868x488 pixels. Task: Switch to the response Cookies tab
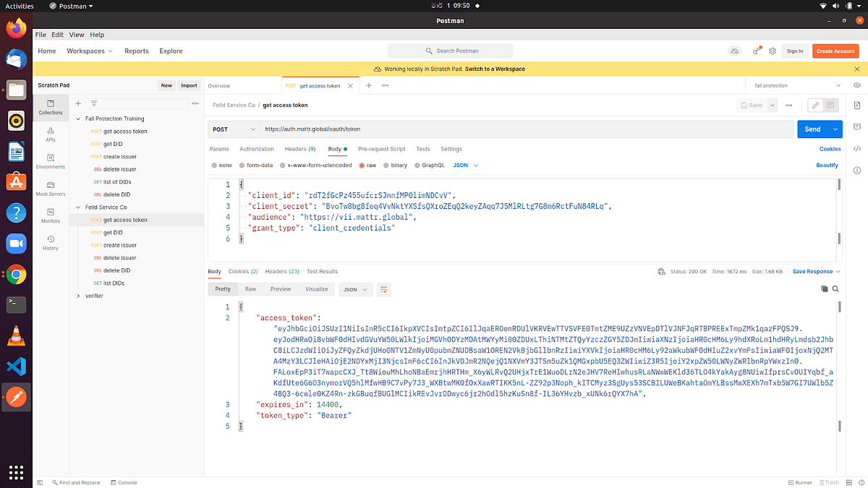[x=243, y=272]
